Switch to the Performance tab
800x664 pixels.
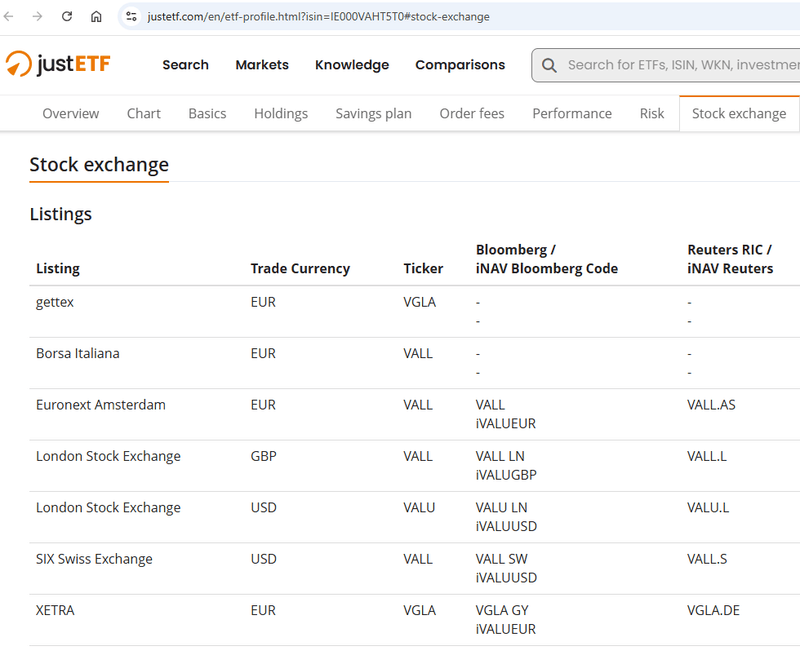[572, 113]
